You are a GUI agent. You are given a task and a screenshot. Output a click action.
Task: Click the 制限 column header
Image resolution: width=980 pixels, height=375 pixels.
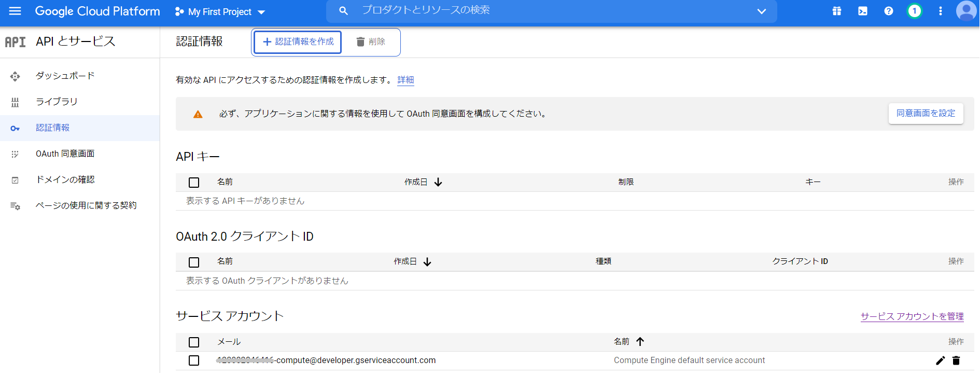coord(626,182)
